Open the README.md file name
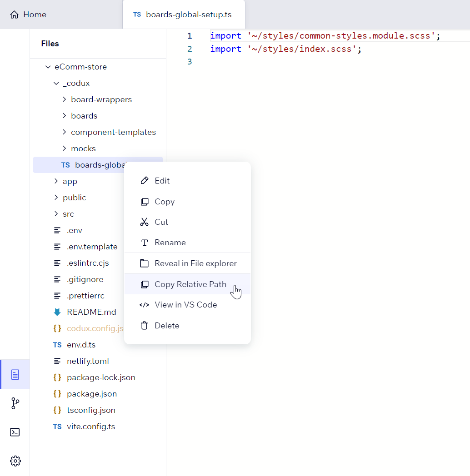 coord(91,312)
